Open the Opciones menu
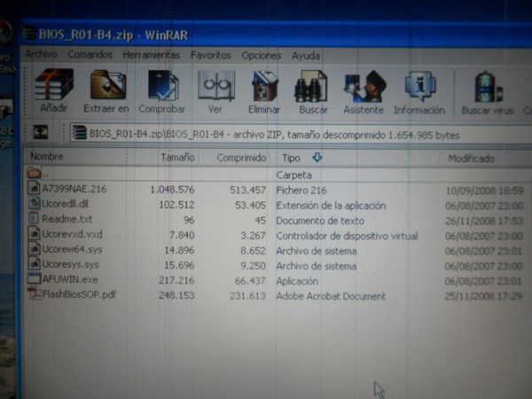532x399 pixels. [x=262, y=56]
